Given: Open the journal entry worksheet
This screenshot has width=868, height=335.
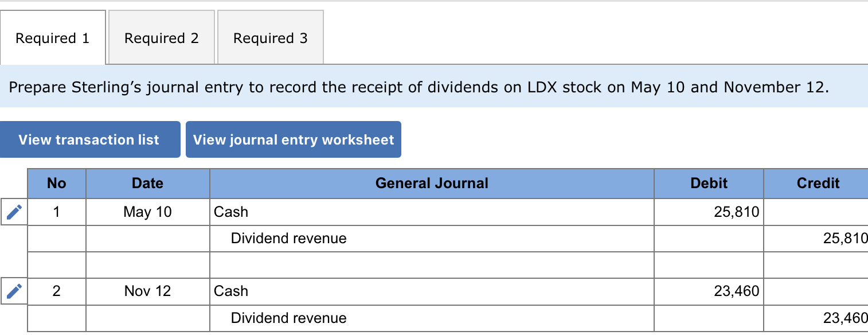Looking at the screenshot, I should tap(294, 139).
